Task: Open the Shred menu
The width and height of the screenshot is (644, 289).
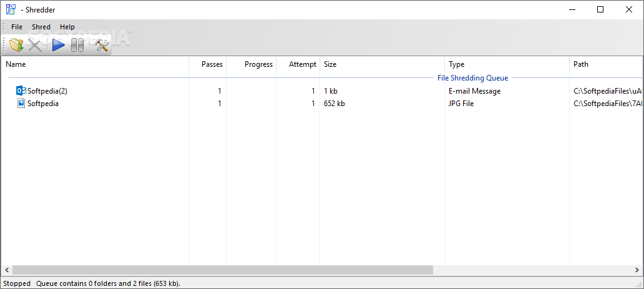Action: tap(41, 27)
